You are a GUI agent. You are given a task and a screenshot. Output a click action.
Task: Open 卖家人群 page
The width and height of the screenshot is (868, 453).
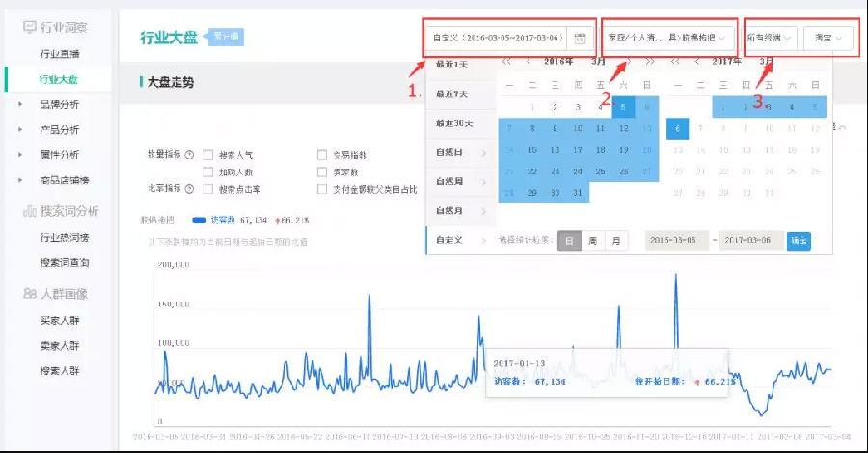[x=60, y=346]
